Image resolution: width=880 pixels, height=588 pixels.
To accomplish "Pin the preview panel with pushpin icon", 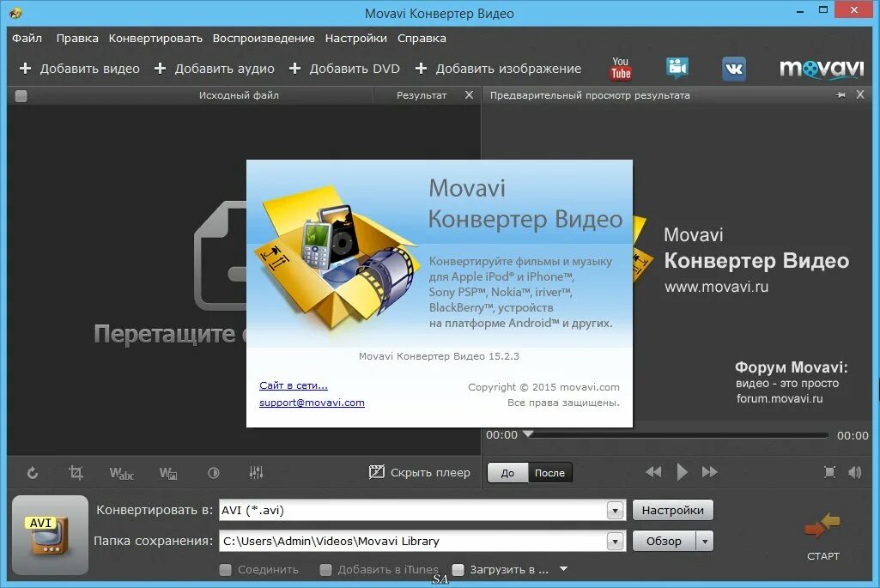I will (x=841, y=94).
